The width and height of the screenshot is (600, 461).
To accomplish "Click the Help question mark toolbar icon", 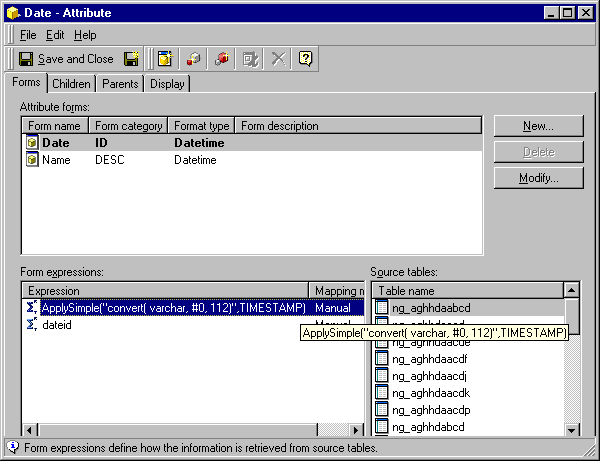I will coord(306,59).
